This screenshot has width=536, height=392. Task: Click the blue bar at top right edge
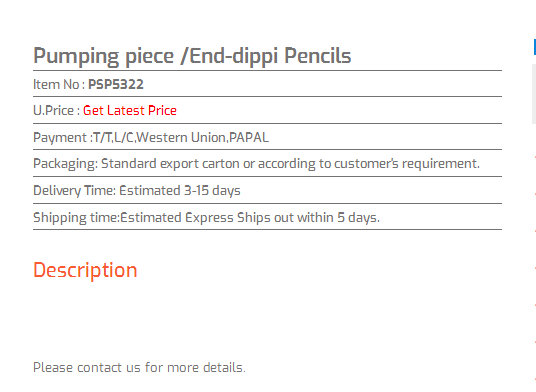[x=535, y=47]
